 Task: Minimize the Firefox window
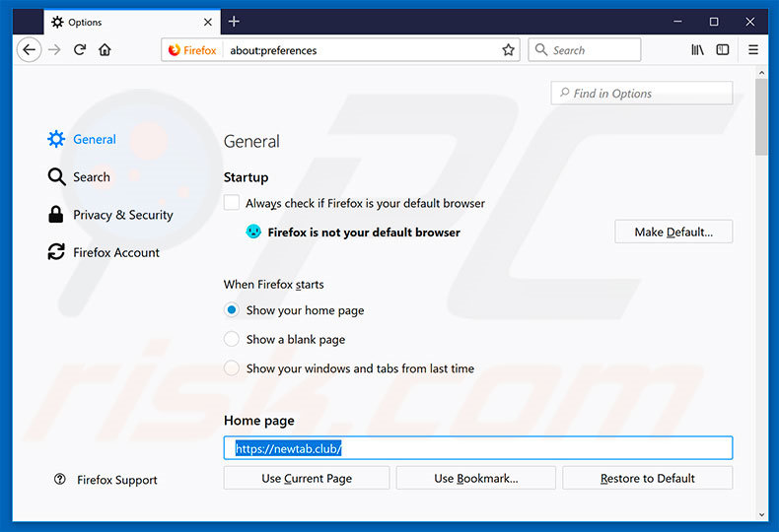tap(677, 22)
